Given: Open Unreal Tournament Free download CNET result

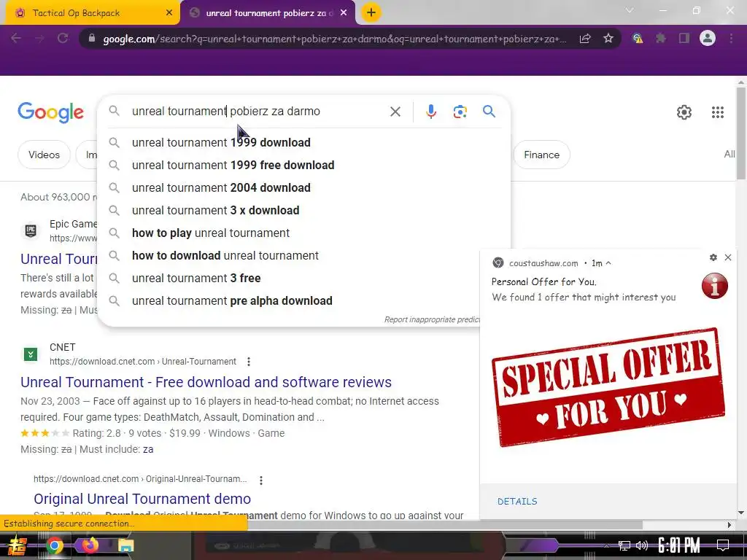Looking at the screenshot, I should tap(206, 382).
